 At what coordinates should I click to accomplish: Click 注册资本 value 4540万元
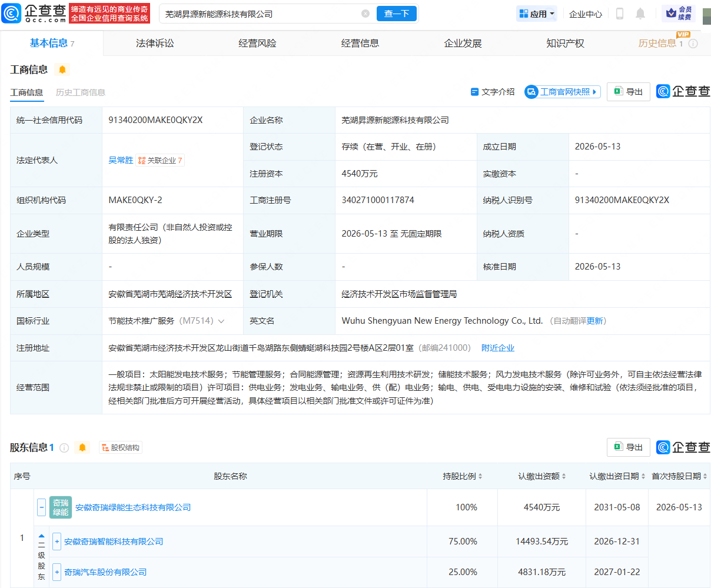360,174
